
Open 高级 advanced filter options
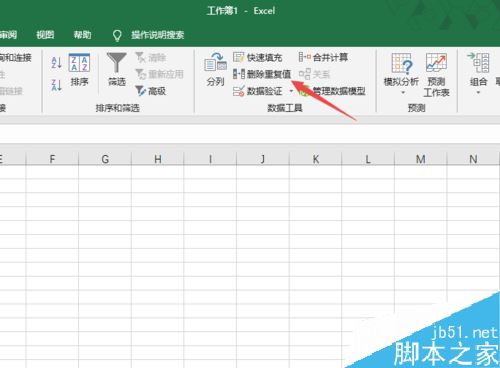coord(151,91)
